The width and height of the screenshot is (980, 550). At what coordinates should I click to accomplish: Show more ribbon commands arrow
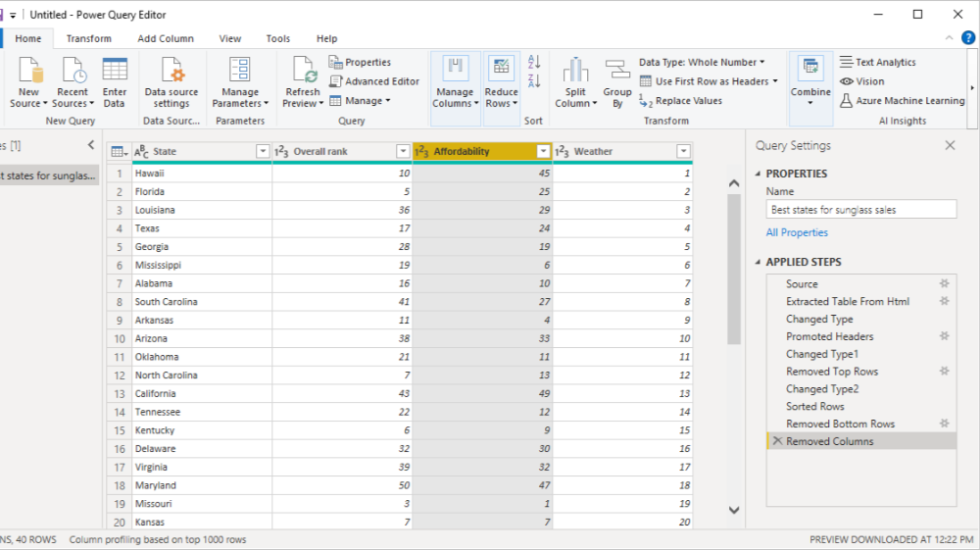tap(972, 87)
